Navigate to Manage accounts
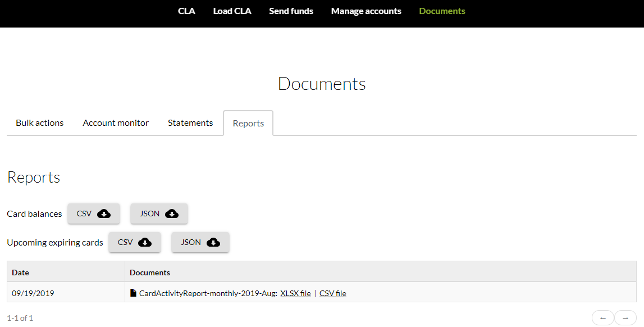Image resolution: width=644 pixels, height=327 pixels. point(367,11)
